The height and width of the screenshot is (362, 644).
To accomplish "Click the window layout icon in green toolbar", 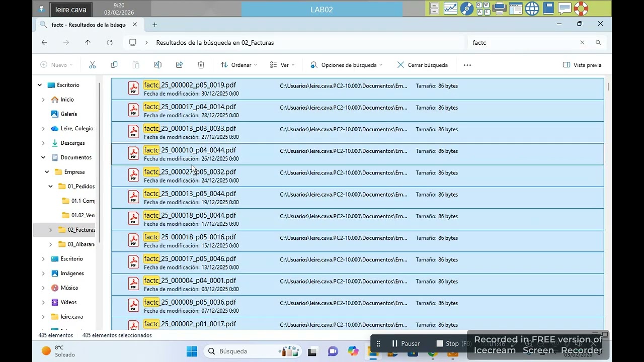I will point(516,9).
